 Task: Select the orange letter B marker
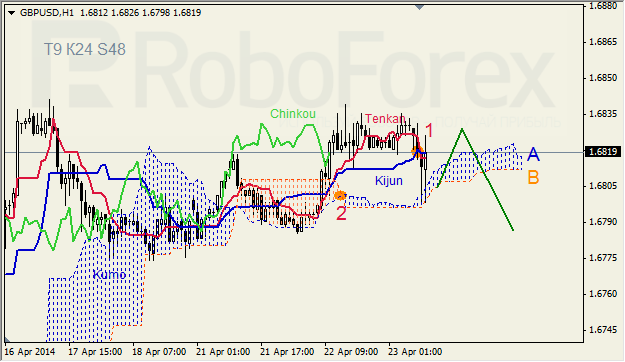click(x=533, y=177)
